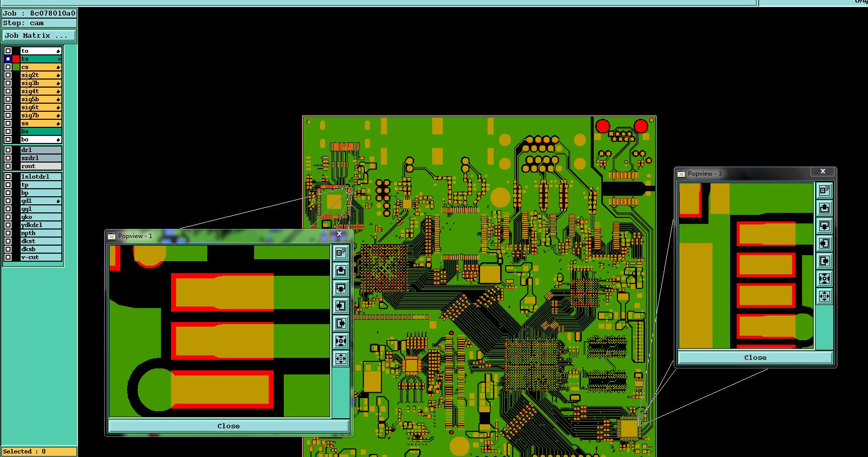
Task: Click the zoomed pad view in Popview 1
Action: (220, 331)
